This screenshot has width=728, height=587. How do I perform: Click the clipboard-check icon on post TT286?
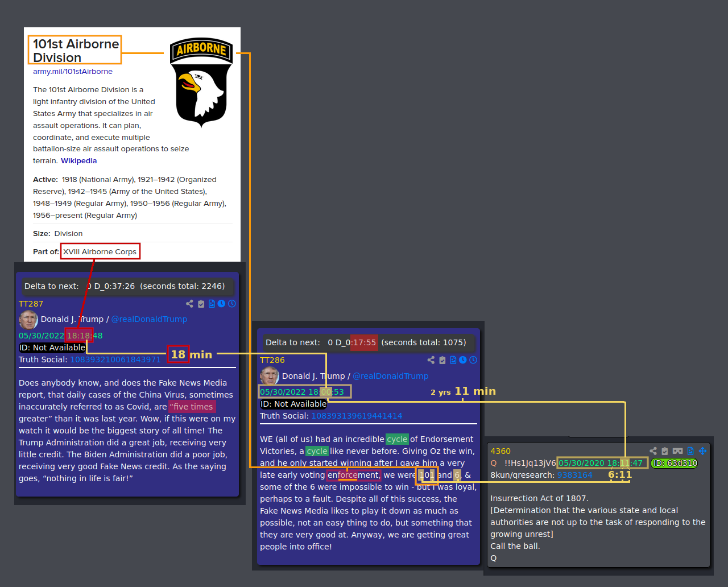(x=442, y=360)
